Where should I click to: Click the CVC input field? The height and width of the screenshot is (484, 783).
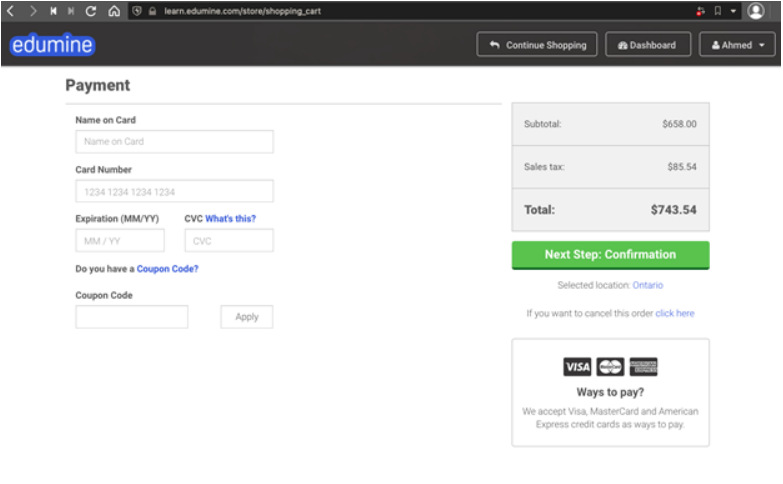pyautogui.click(x=229, y=241)
